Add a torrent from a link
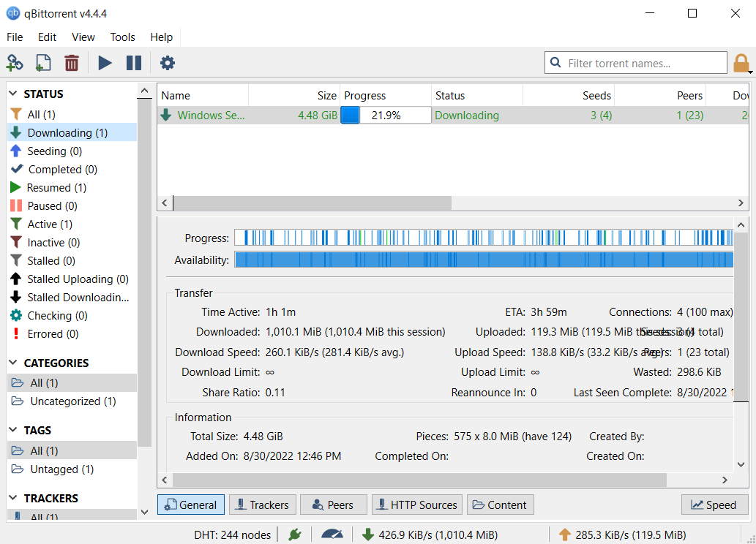 (15, 63)
